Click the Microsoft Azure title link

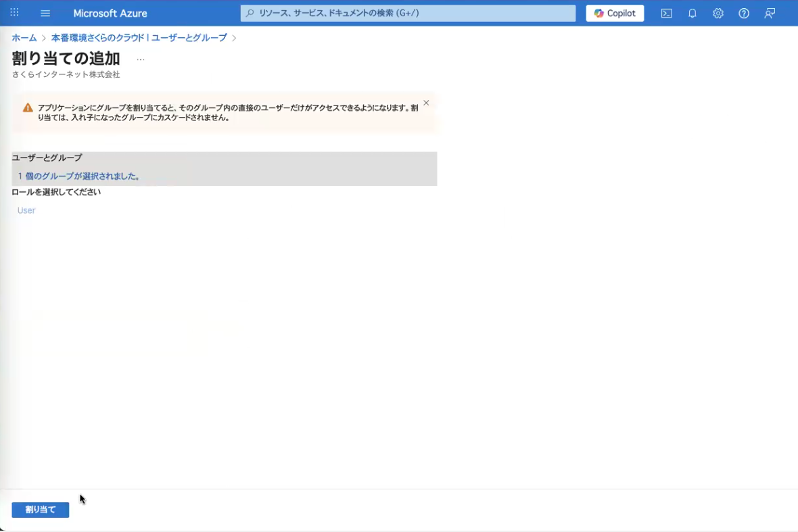click(x=110, y=14)
